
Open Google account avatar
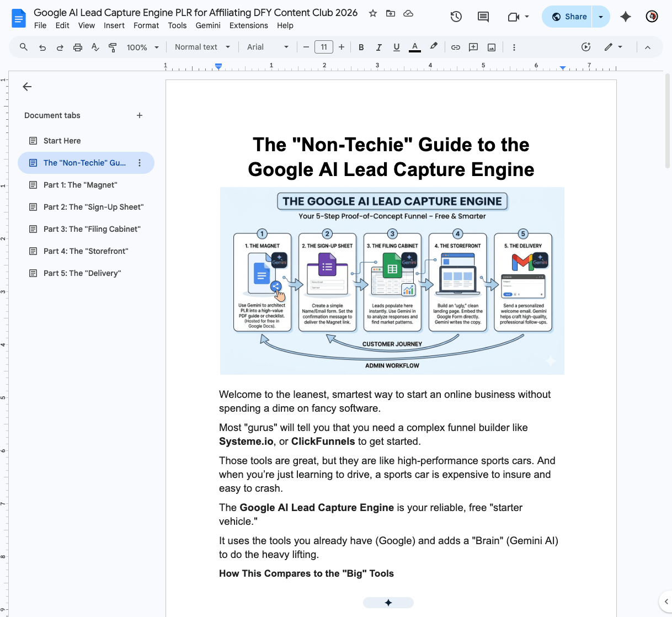[x=652, y=17]
